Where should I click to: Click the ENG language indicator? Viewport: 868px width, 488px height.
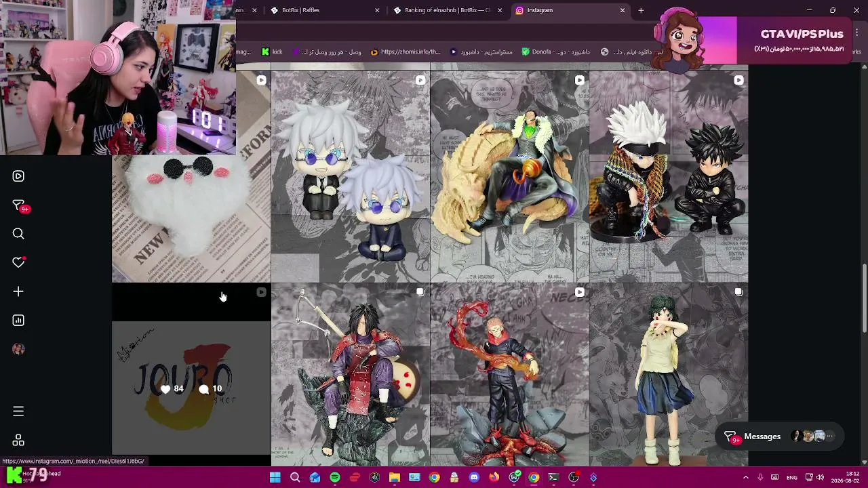tap(791, 477)
